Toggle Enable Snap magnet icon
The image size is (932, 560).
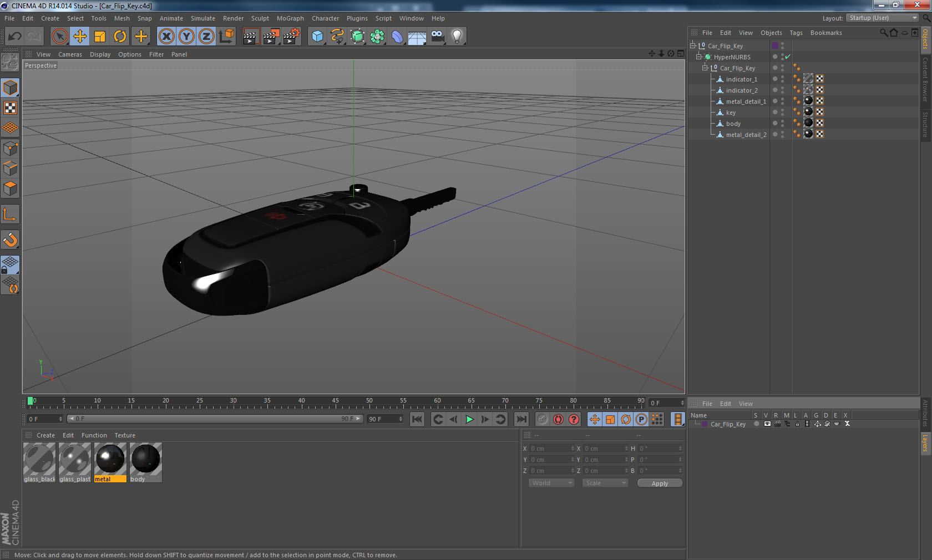pos(10,240)
